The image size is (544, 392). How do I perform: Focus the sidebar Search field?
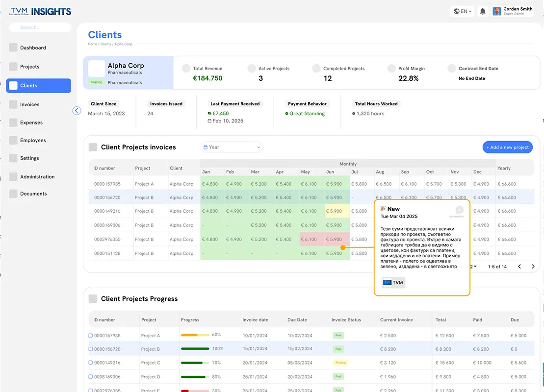tap(40, 27)
